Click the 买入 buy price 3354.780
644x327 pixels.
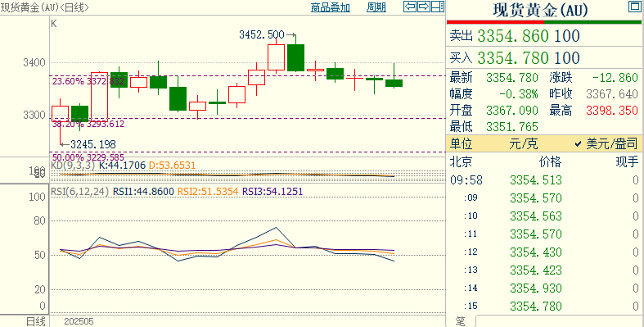point(513,58)
